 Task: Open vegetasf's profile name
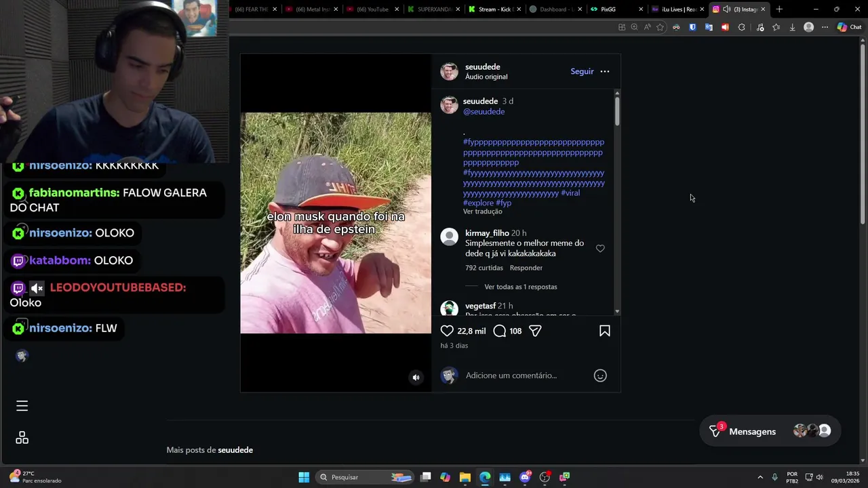tap(480, 306)
